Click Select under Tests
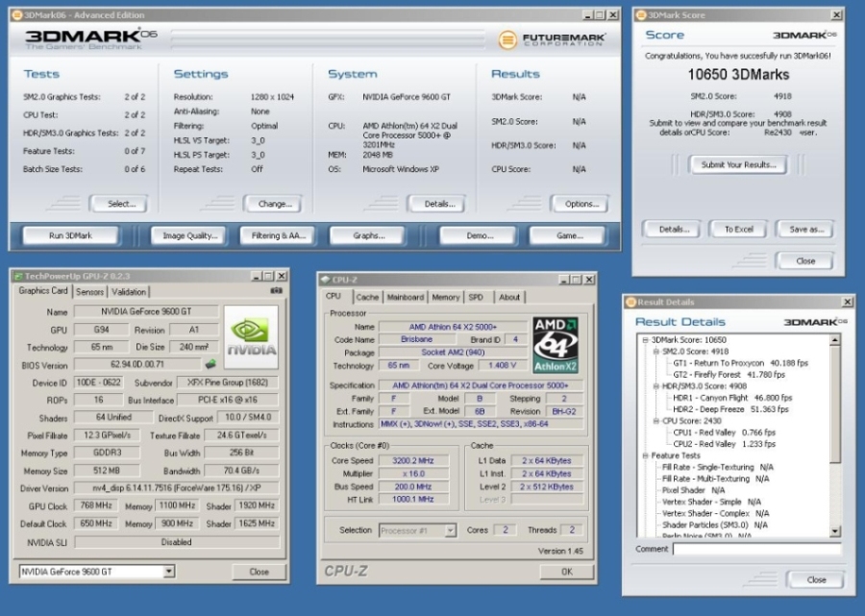Image resolution: width=865 pixels, height=616 pixels. (x=121, y=204)
